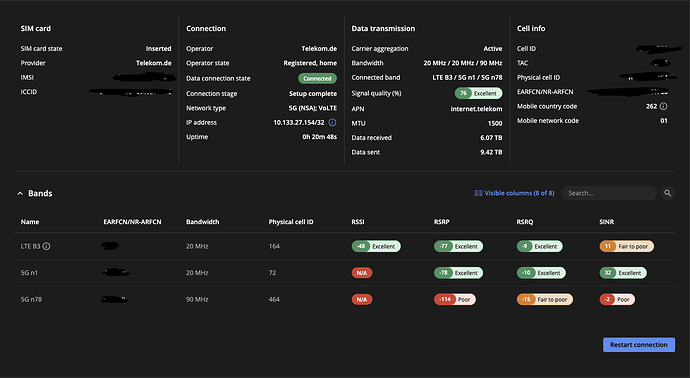Screen dimensions: 690x378
Task: Click the EARFCN/NR-ARFCN column header
Action: pos(132,222)
